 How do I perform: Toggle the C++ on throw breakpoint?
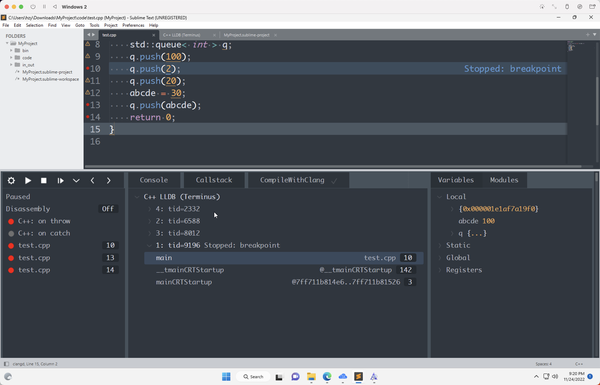point(11,221)
